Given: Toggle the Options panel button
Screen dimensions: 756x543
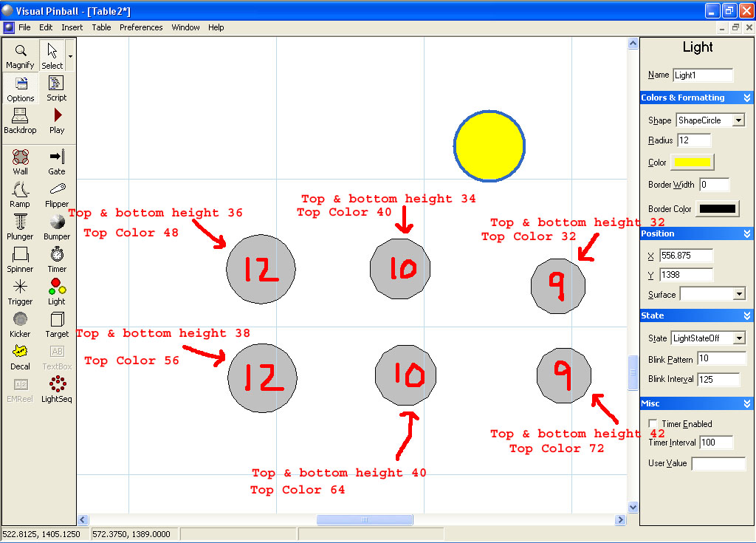Looking at the screenshot, I should 21,88.
